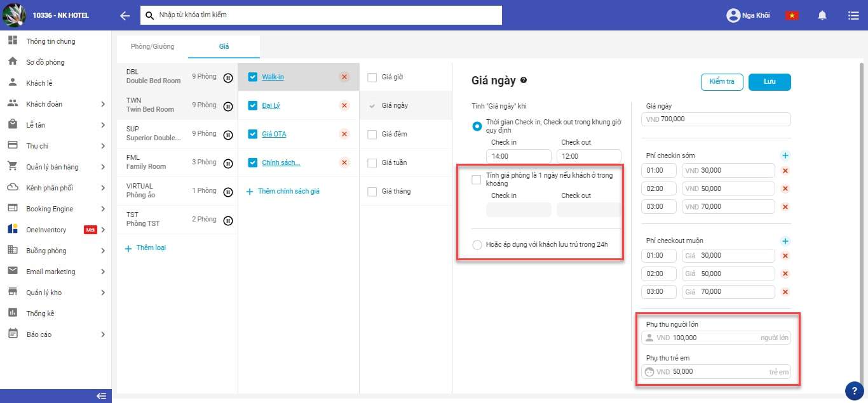Pause the VIRTUAL Phòng ảo room type
Viewport: 868px width, 403px height.
pos(228,192)
